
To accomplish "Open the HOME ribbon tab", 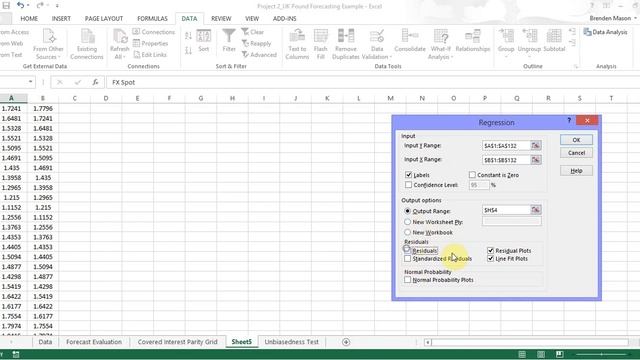I will click(x=29, y=19).
